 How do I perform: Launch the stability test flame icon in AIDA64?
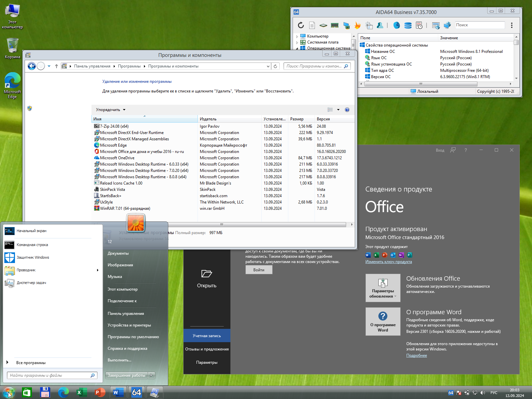coord(357,25)
